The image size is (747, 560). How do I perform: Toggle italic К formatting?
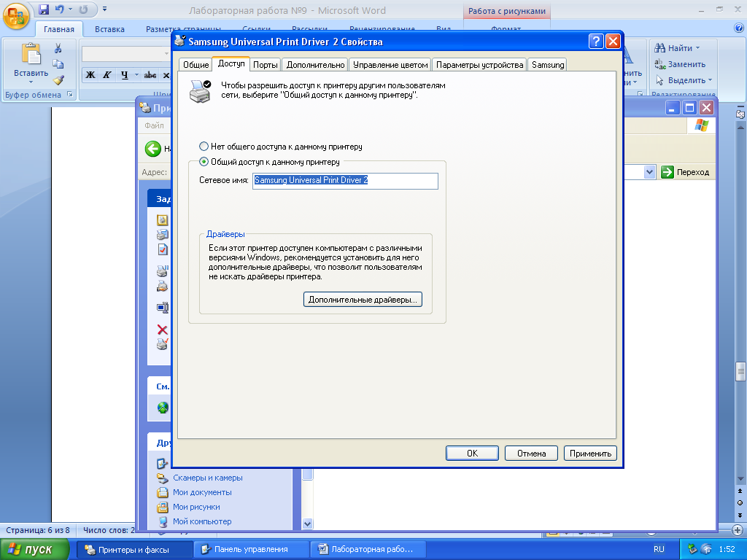pyautogui.click(x=107, y=75)
